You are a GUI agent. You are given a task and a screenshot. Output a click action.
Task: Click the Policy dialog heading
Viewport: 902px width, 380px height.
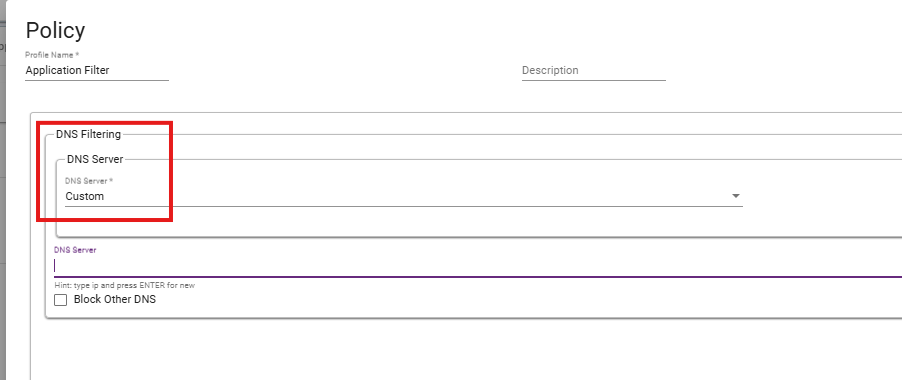tap(55, 30)
